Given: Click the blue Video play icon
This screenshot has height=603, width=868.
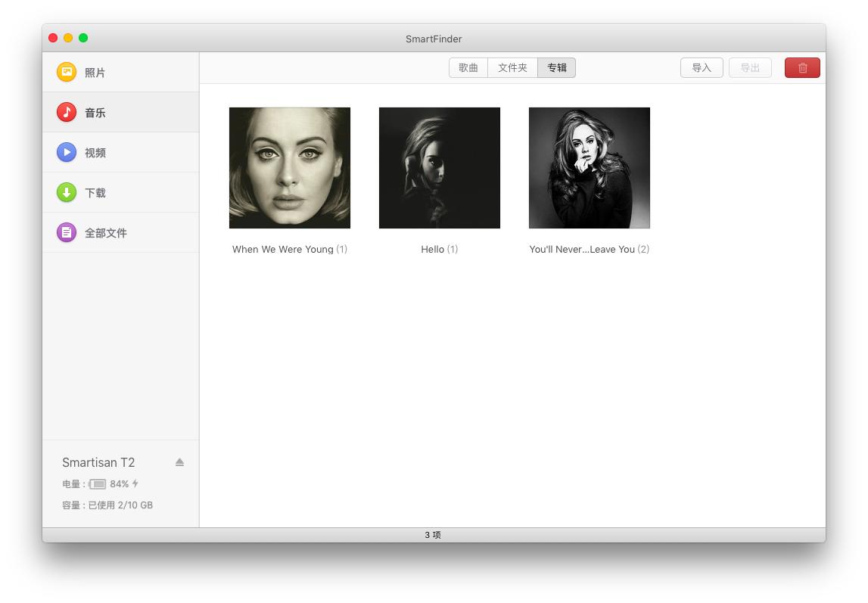Looking at the screenshot, I should pos(67,152).
